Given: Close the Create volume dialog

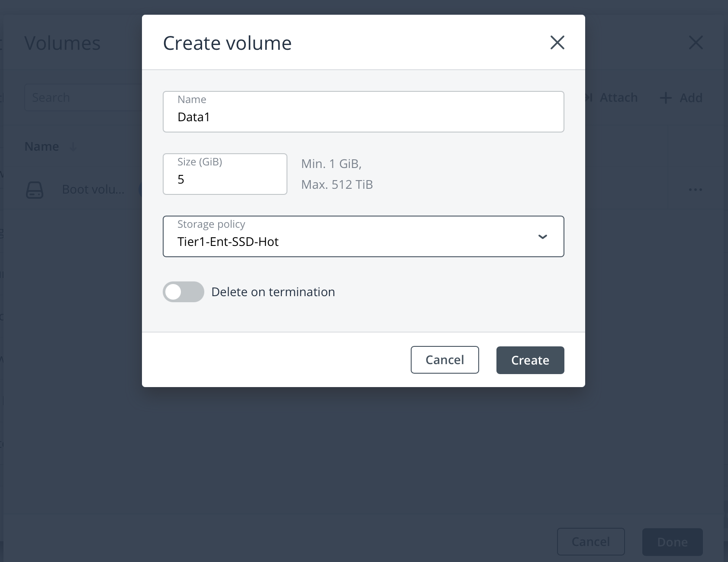Looking at the screenshot, I should coord(557,42).
